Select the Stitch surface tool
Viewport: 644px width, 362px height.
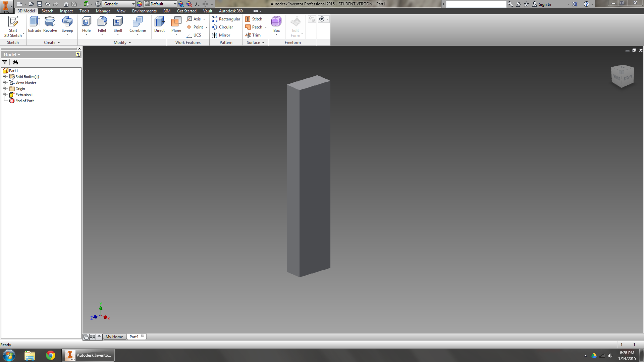tap(254, 19)
